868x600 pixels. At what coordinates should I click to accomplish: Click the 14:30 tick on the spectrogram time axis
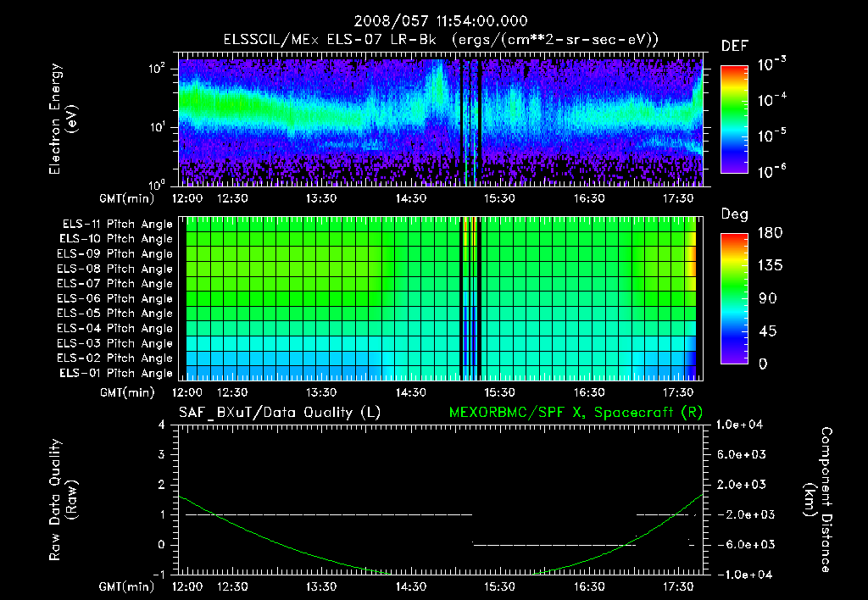pyautogui.click(x=410, y=198)
